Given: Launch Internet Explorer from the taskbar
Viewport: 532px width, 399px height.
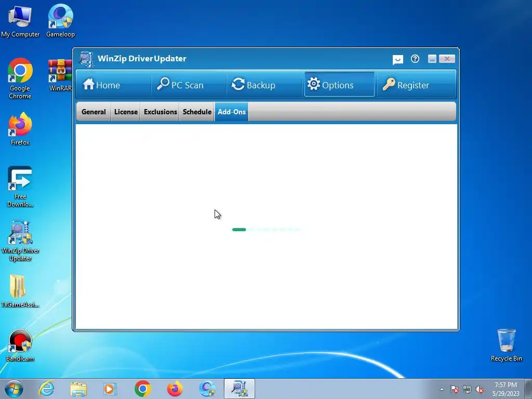Looking at the screenshot, I should 46,389.
